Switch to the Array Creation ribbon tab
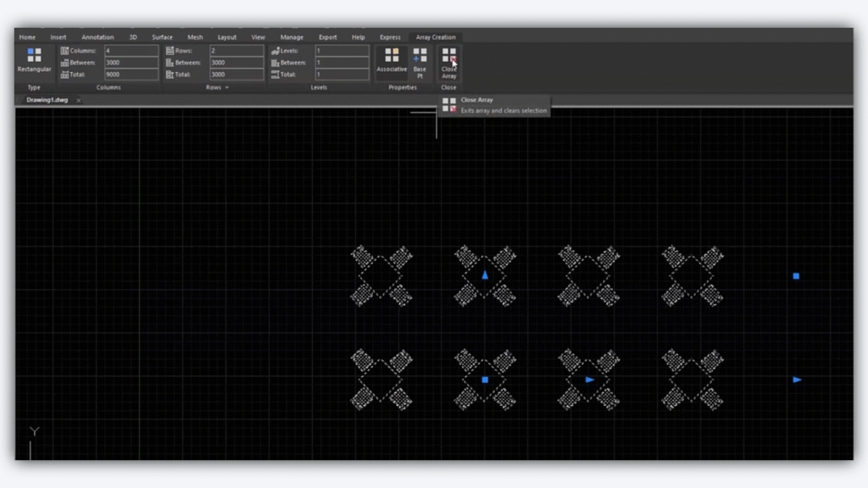The width and height of the screenshot is (868, 488). pyautogui.click(x=435, y=36)
